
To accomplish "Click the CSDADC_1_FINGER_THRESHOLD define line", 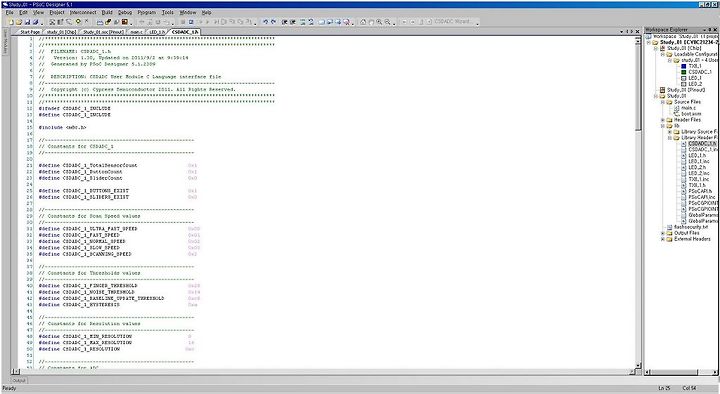I will (119, 286).
